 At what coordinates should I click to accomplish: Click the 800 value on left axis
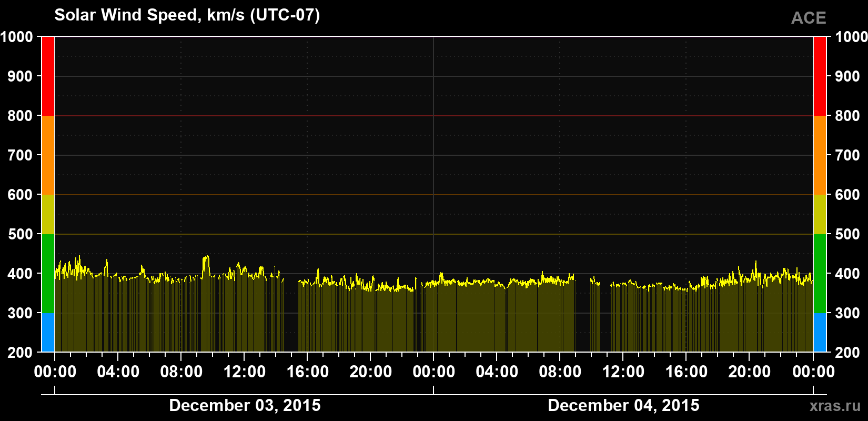click(x=20, y=116)
